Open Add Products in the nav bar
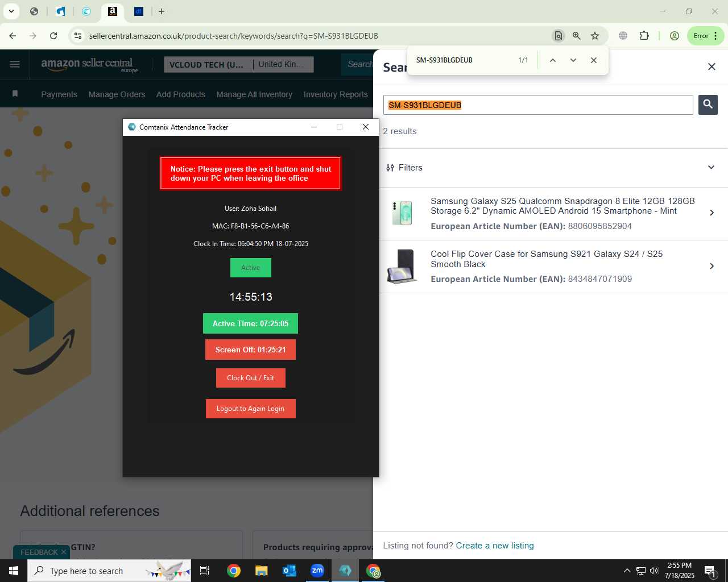Screen dimensions: 728x582 point(181,94)
